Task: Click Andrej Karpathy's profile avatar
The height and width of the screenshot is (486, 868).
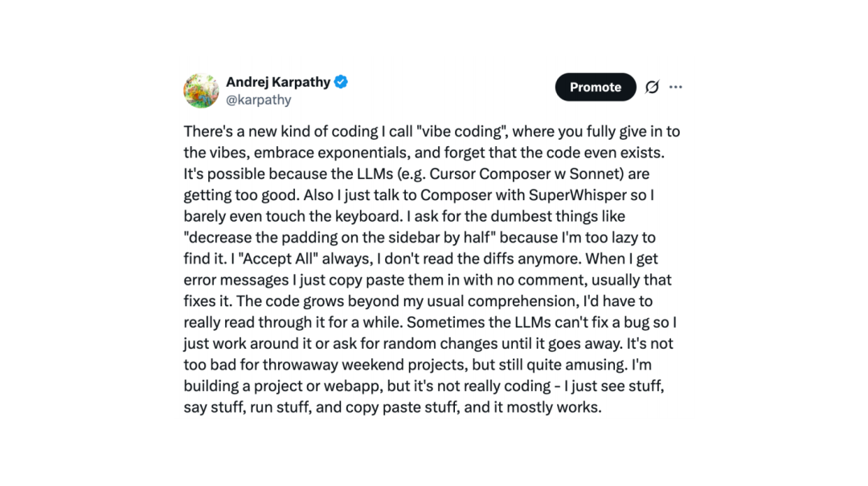Action: tap(201, 90)
